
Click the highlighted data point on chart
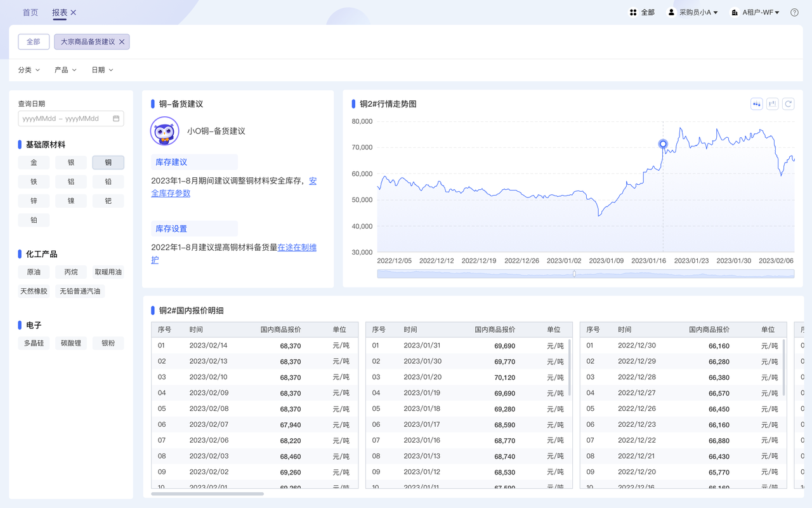663,144
